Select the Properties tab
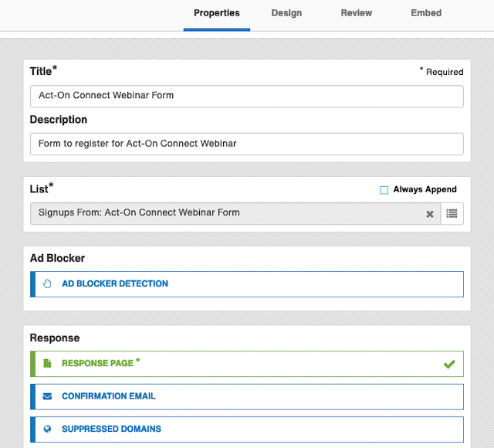 point(217,13)
